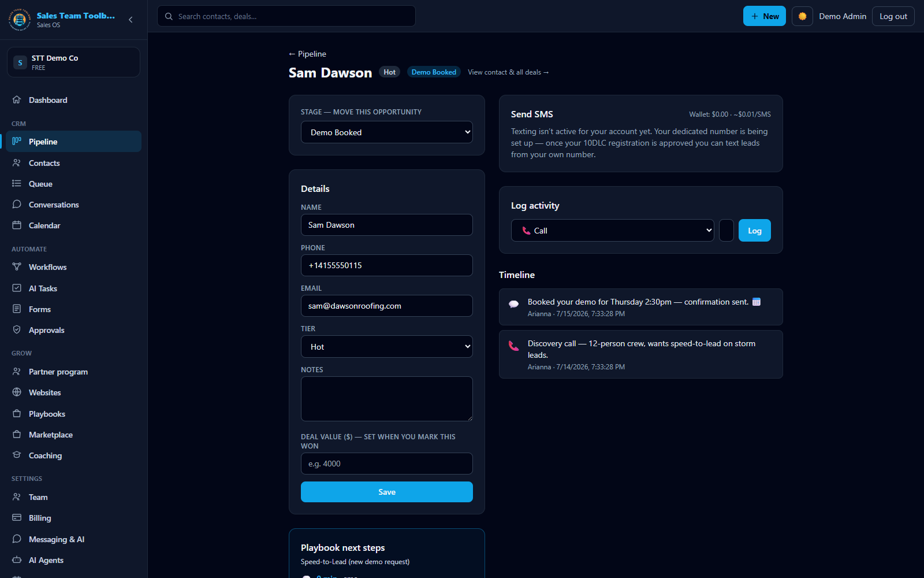Click the Timeline heading

(x=517, y=275)
